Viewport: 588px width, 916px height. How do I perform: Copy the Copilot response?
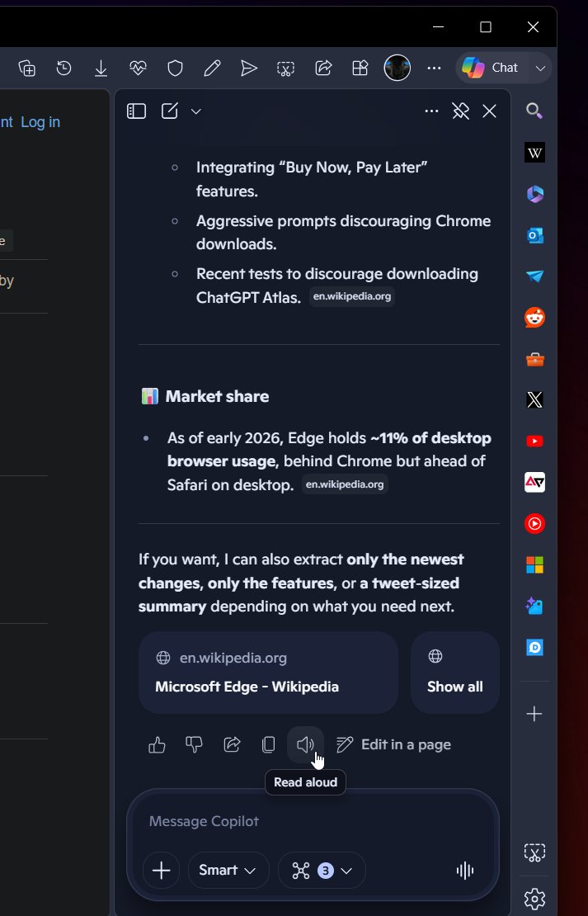tap(269, 745)
